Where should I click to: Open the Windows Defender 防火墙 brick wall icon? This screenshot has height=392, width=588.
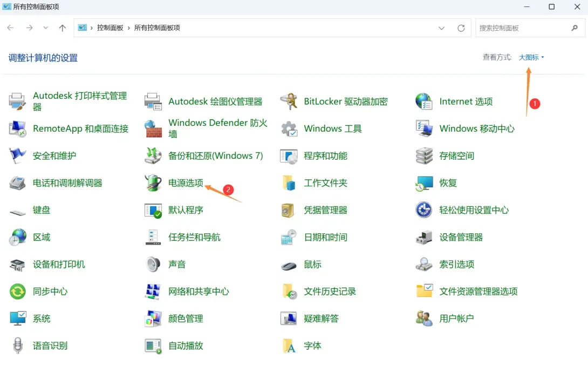pyautogui.click(x=153, y=129)
